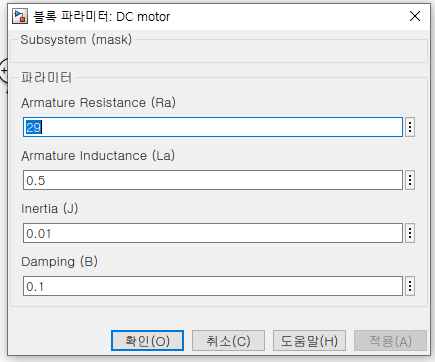Open the three-dot actions menu for Inertia
Image resolution: width=435 pixels, height=362 pixels.
[410, 233]
